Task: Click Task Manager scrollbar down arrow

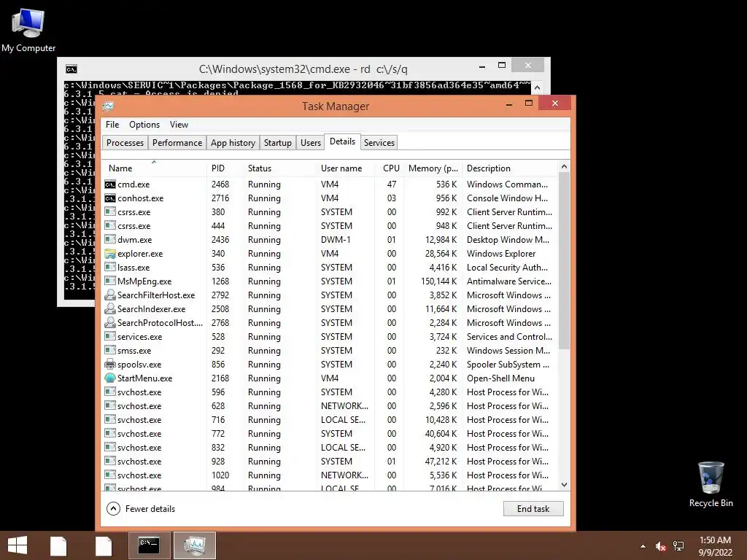Action: pyautogui.click(x=564, y=485)
